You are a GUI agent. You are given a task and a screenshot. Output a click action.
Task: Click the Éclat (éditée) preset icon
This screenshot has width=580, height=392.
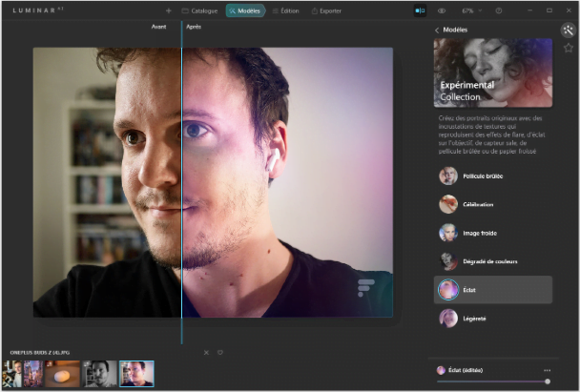point(441,370)
